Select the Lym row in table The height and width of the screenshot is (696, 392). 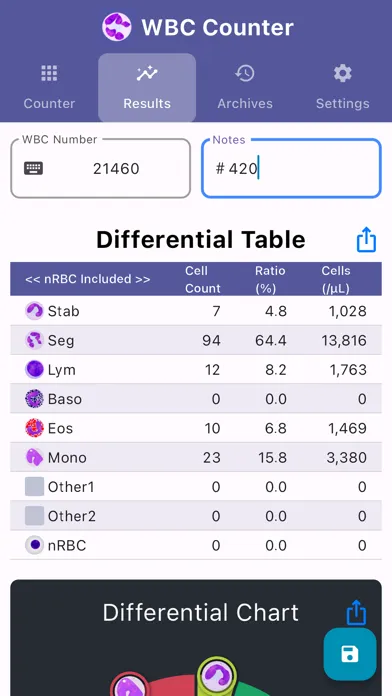coord(196,369)
